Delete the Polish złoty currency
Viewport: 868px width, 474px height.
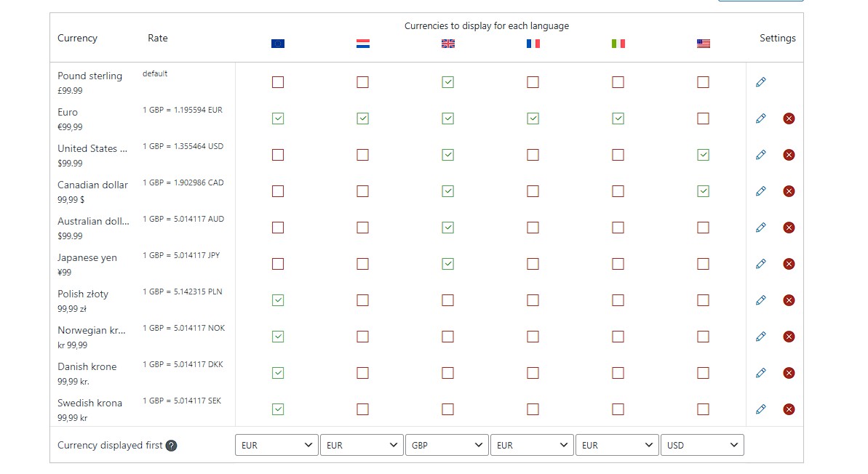789,300
